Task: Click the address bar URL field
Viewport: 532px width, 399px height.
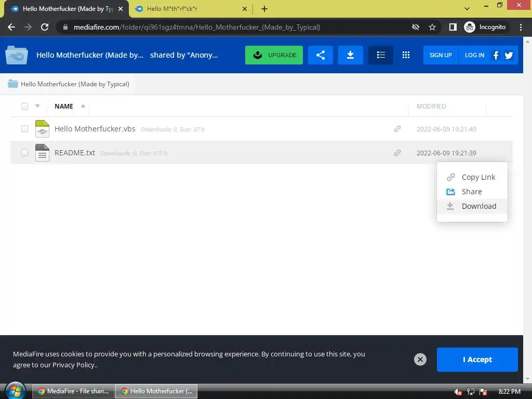Action: coord(197,27)
